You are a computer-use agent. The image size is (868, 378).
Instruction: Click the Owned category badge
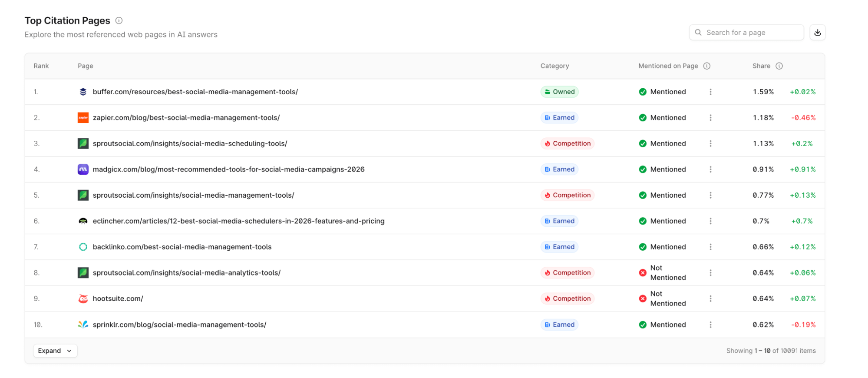(x=559, y=92)
